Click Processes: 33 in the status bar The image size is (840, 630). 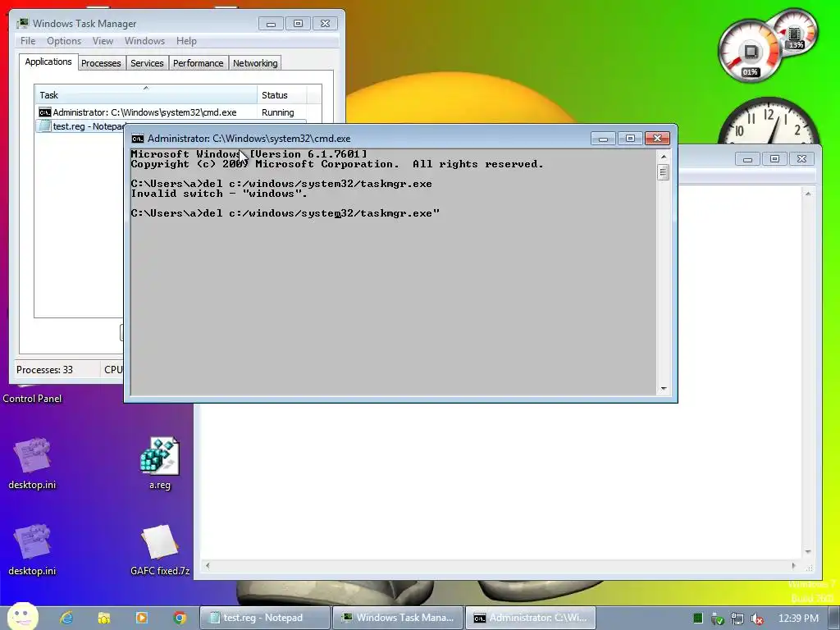pyautogui.click(x=44, y=370)
